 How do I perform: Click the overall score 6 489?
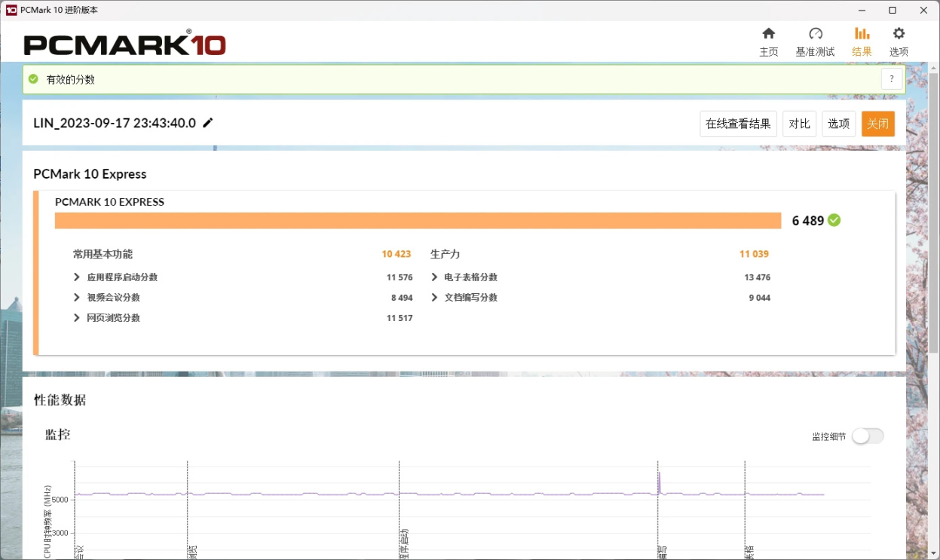coord(807,221)
